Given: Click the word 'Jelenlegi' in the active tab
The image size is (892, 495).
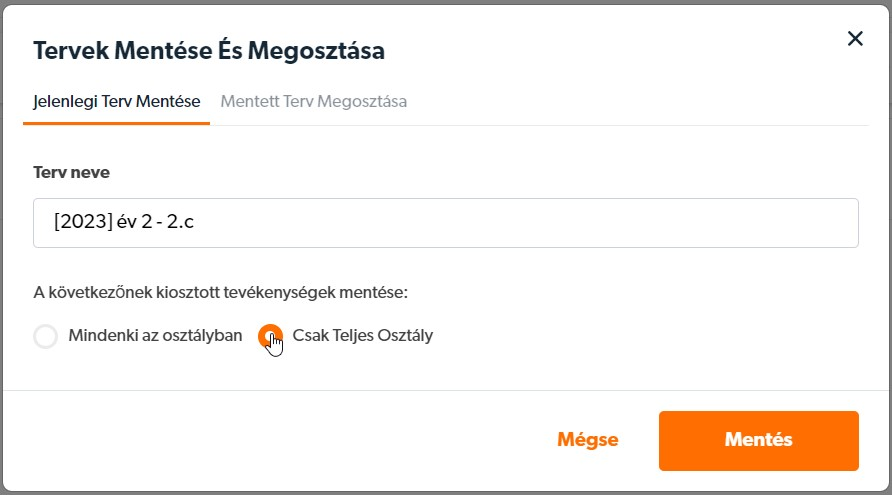Looking at the screenshot, I should (x=65, y=101).
